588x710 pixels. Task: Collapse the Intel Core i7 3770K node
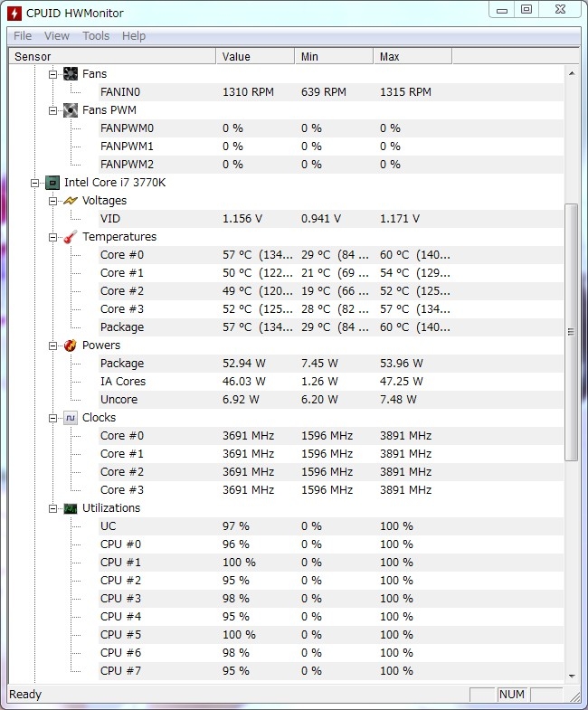pos(35,183)
